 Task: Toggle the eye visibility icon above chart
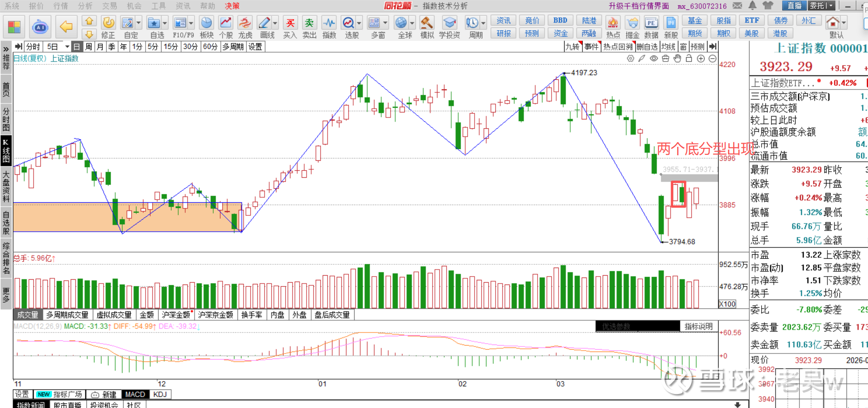click(x=654, y=58)
